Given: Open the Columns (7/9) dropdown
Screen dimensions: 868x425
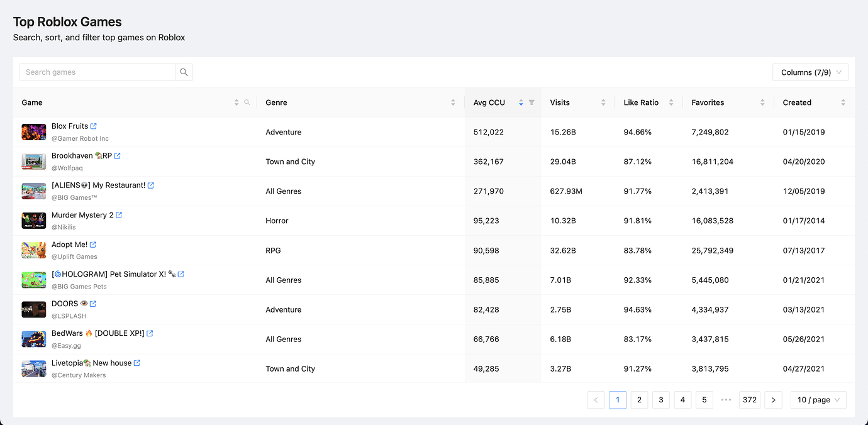Looking at the screenshot, I should click(810, 72).
